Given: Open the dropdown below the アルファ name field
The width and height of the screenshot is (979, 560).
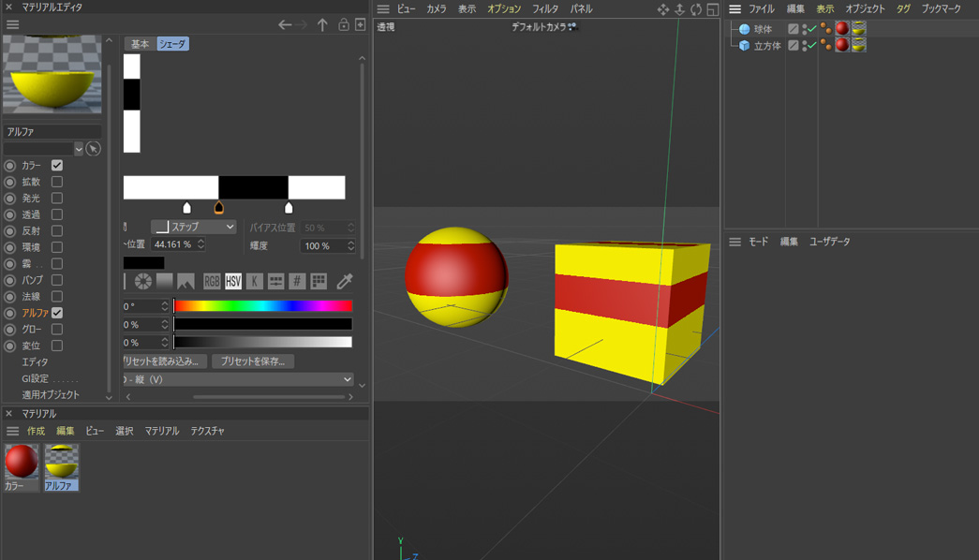Looking at the screenshot, I should pos(79,149).
